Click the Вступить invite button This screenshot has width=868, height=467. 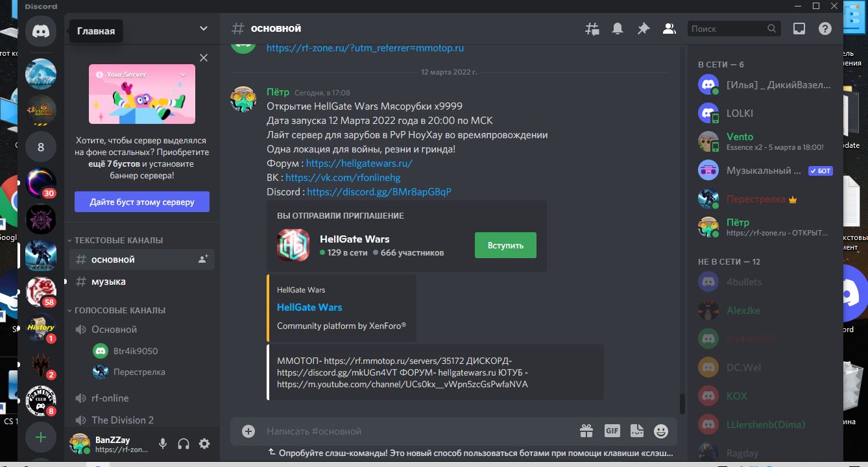point(505,245)
